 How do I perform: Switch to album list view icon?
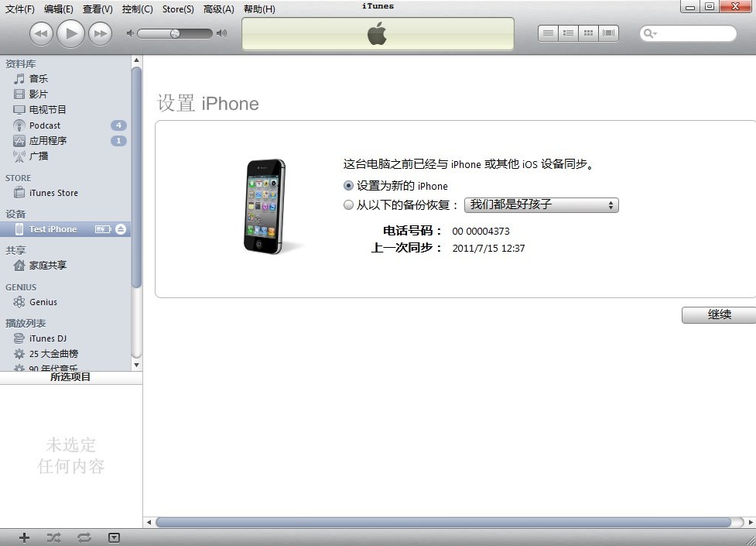[569, 33]
